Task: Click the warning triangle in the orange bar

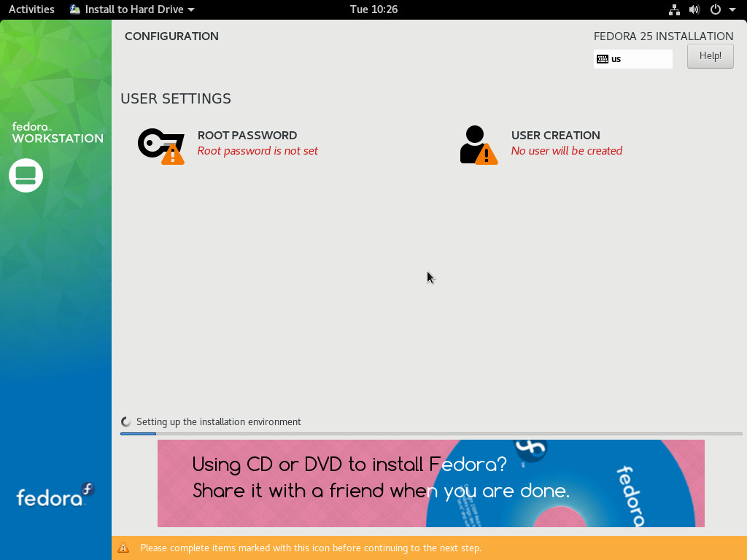Action: (124, 548)
